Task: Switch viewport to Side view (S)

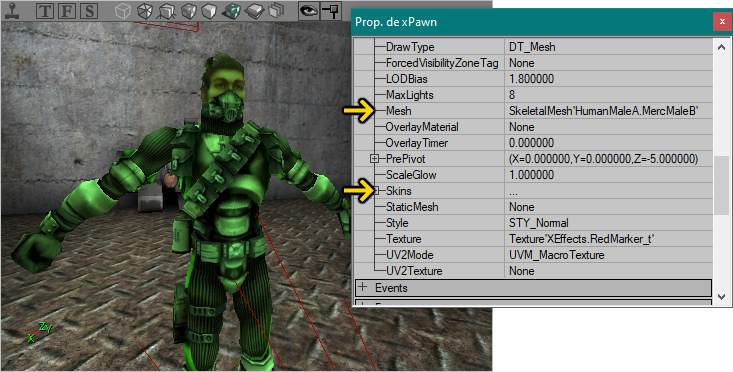Action: point(89,11)
